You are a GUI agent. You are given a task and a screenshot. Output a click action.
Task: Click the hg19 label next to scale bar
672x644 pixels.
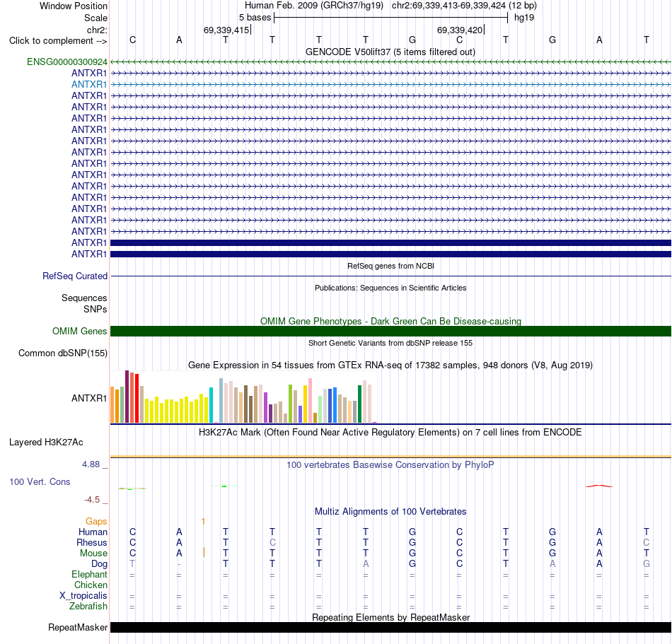[523, 18]
